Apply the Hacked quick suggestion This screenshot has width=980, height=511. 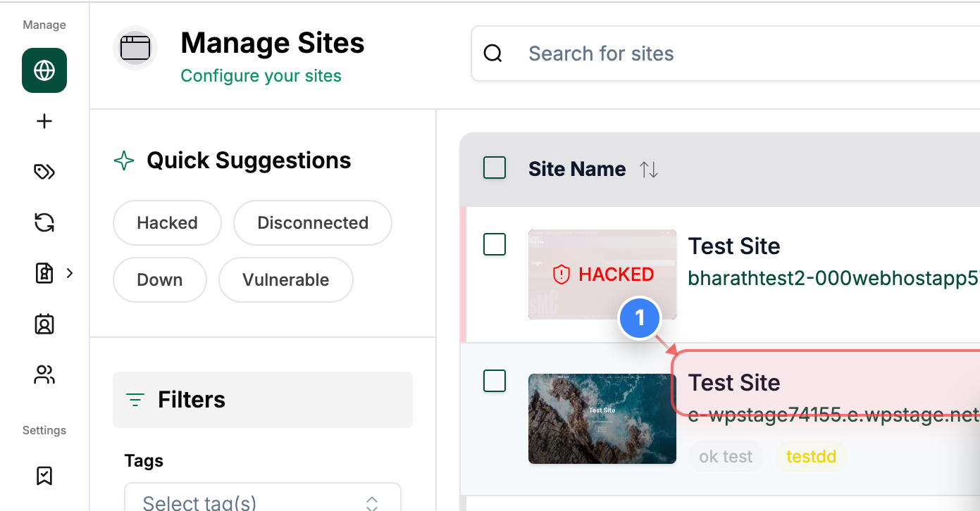167,222
